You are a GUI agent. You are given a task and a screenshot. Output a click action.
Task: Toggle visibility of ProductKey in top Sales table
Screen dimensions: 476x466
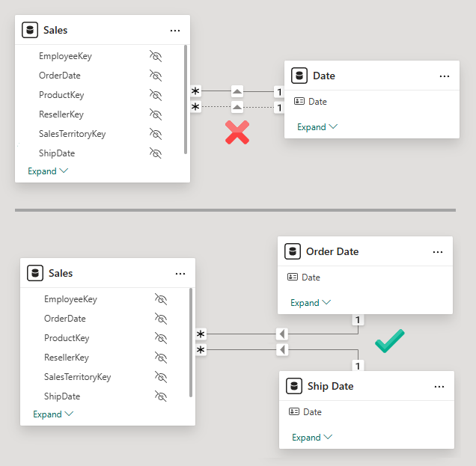pos(156,95)
